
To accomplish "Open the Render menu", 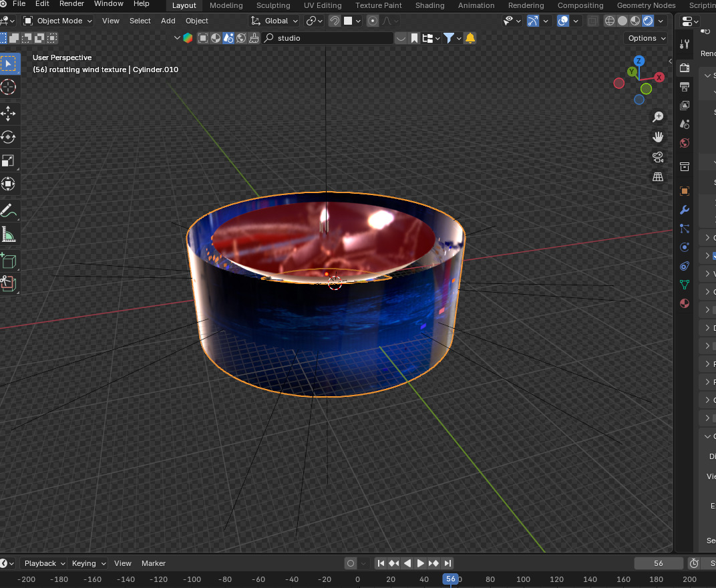I will click(71, 3).
